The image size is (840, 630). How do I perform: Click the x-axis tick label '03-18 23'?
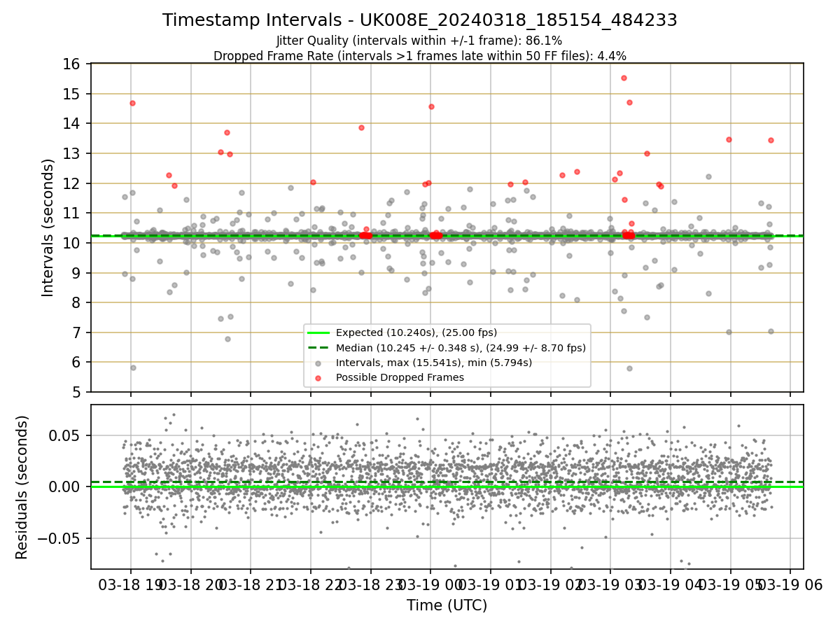point(370,585)
